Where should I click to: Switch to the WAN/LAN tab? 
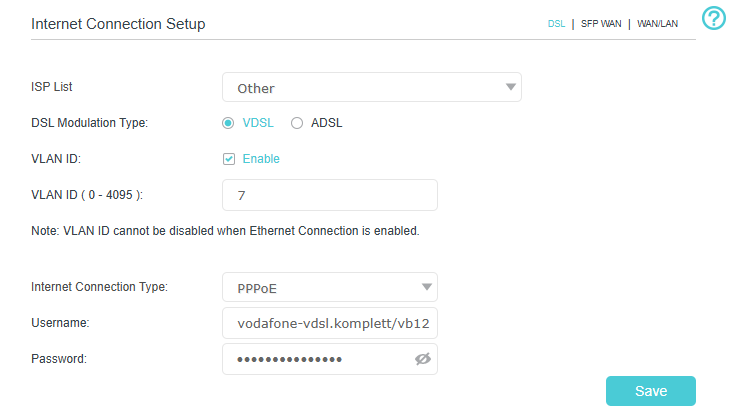coord(658,24)
